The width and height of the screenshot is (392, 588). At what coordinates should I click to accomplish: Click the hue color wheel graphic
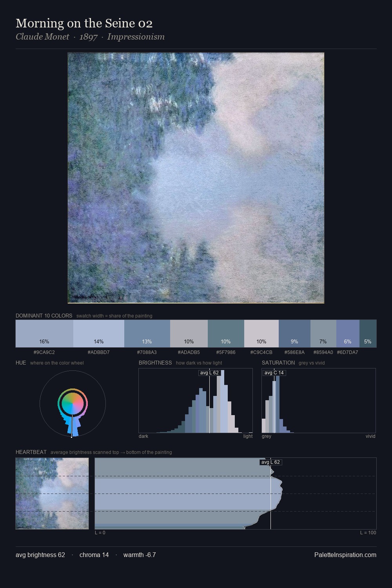[73, 404]
